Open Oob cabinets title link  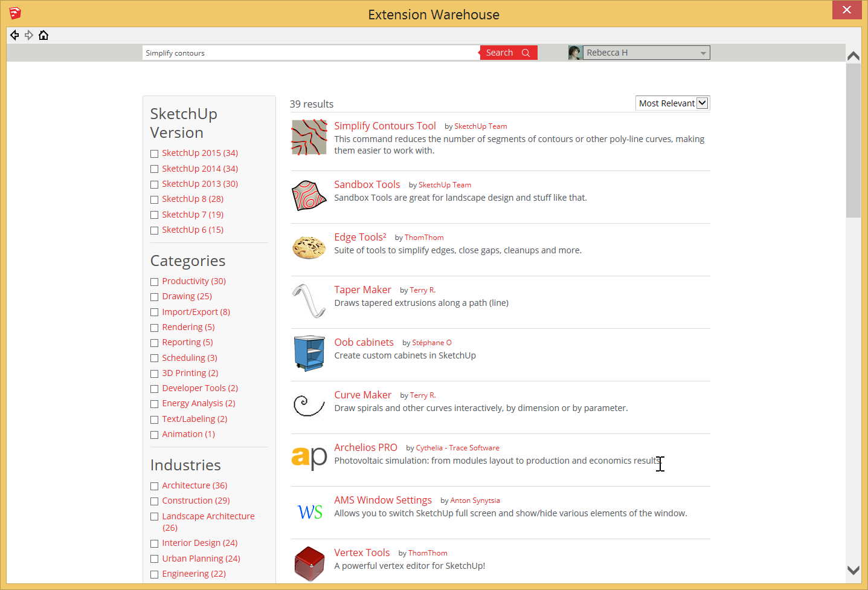(364, 342)
